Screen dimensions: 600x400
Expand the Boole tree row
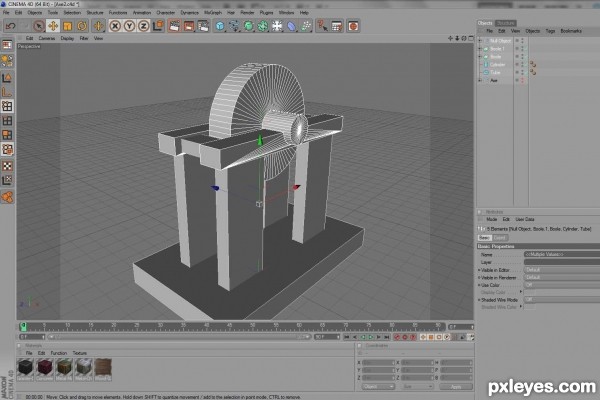480,57
